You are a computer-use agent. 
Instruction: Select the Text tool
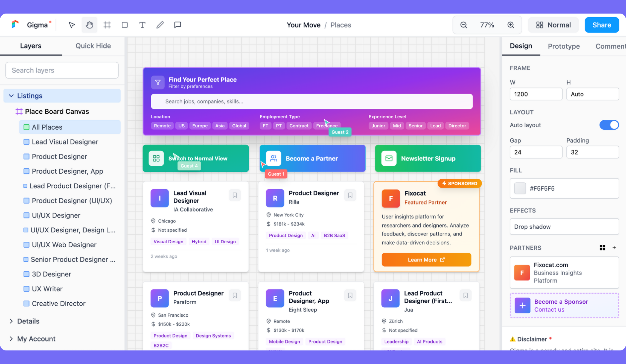point(142,25)
